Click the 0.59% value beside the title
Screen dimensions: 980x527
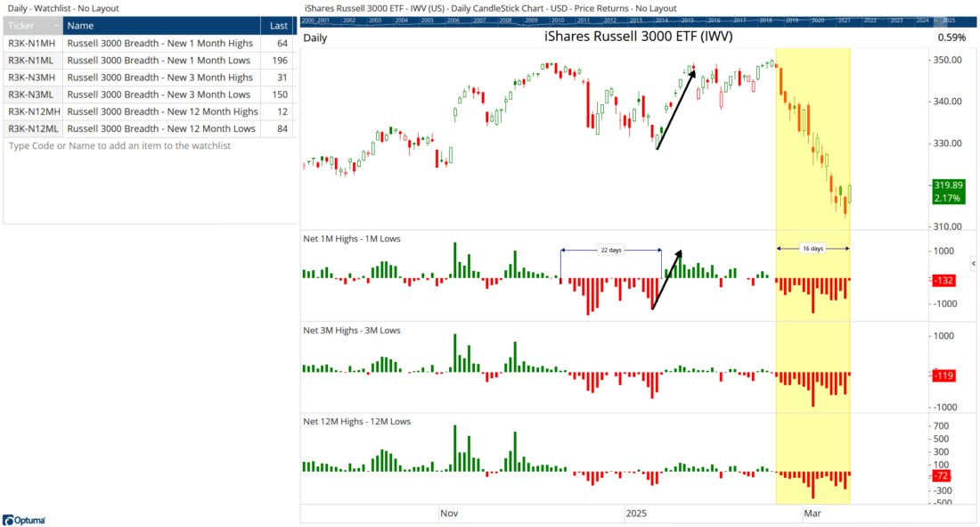(951, 37)
